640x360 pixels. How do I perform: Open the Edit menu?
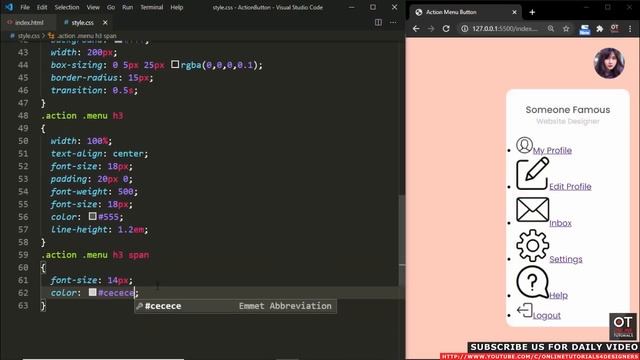tap(42, 7)
